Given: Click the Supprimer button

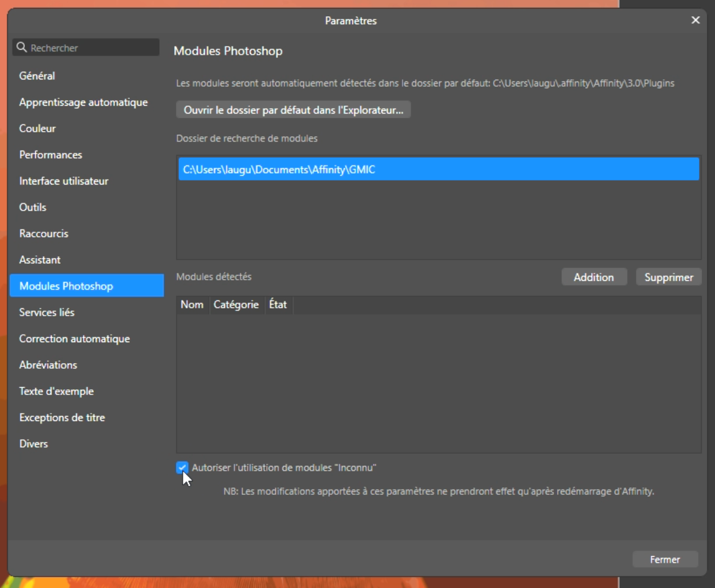Looking at the screenshot, I should [669, 277].
